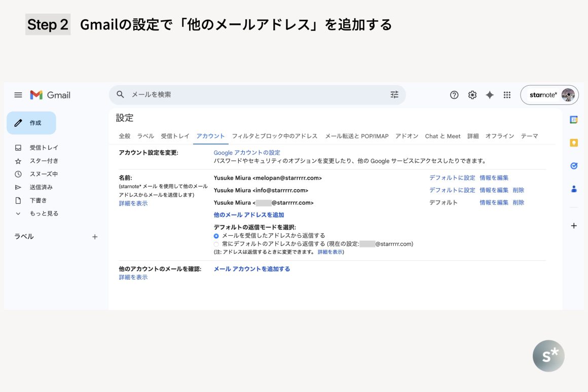Viewport: 588px width, 392px height.
Task: Add a new label with plus icon
Action: pyautogui.click(x=95, y=237)
